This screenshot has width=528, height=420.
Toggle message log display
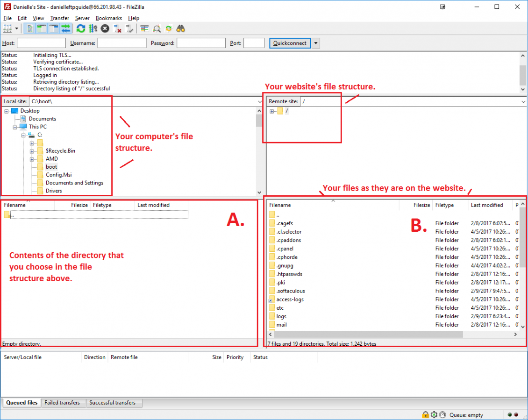(29, 28)
